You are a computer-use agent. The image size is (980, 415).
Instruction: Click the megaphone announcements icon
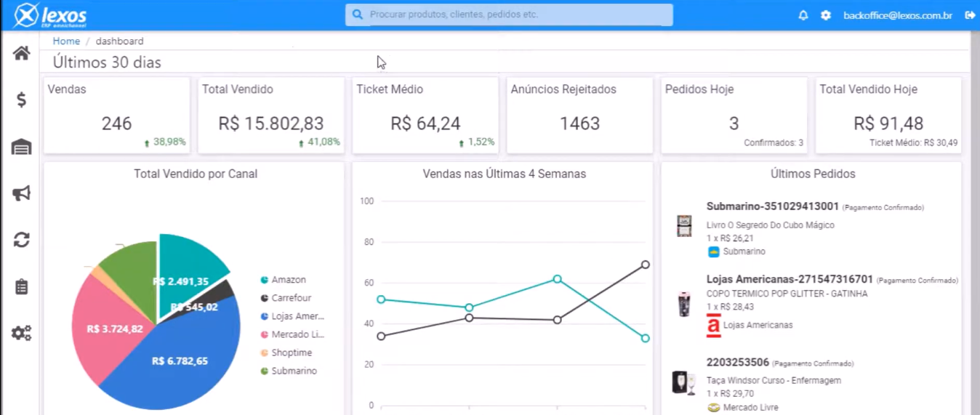(x=21, y=193)
